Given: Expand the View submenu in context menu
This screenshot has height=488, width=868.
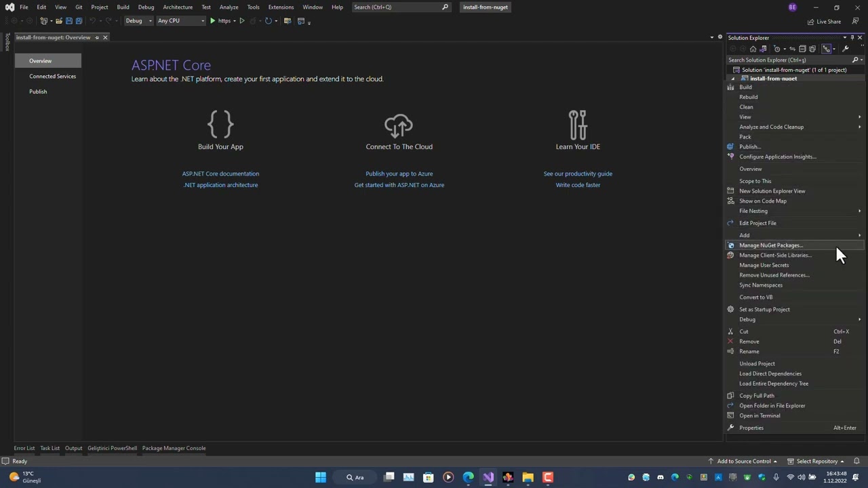Looking at the screenshot, I should tap(859, 117).
